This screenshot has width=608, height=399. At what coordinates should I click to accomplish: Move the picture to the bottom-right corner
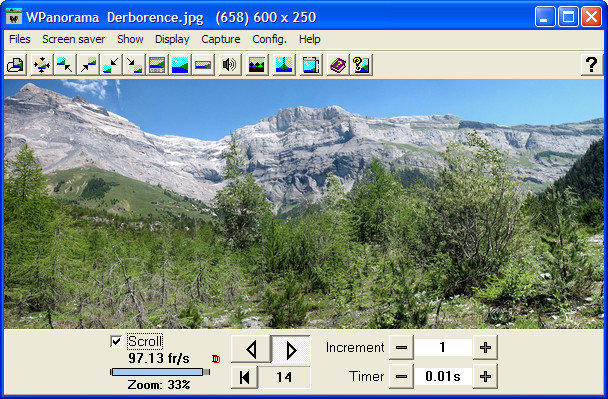click(134, 64)
